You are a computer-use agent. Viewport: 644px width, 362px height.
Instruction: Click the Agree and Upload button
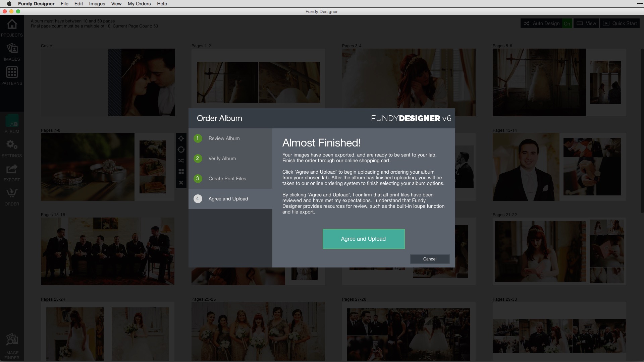tap(364, 239)
